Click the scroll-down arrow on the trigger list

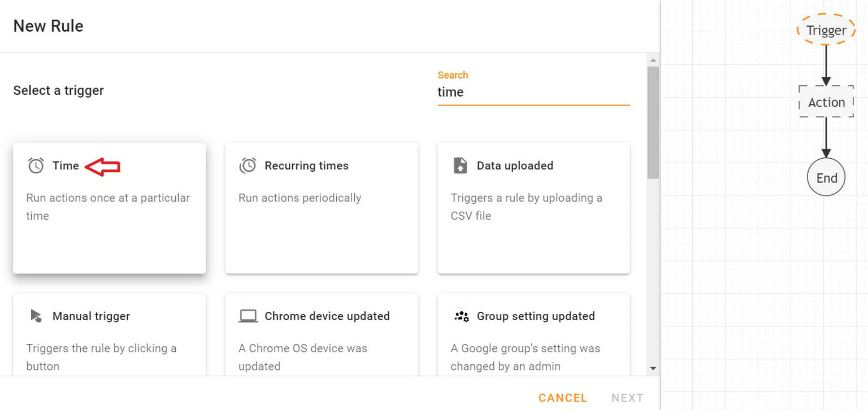pyautogui.click(x=653, y=368)
